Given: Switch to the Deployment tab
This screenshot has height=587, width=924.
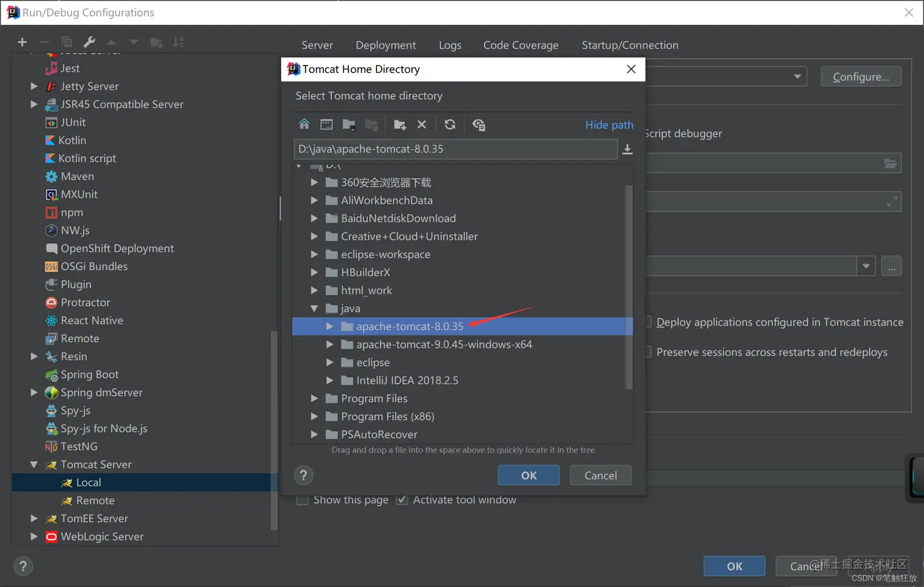Looking at the screenshot, I should [x=386, y=45].
